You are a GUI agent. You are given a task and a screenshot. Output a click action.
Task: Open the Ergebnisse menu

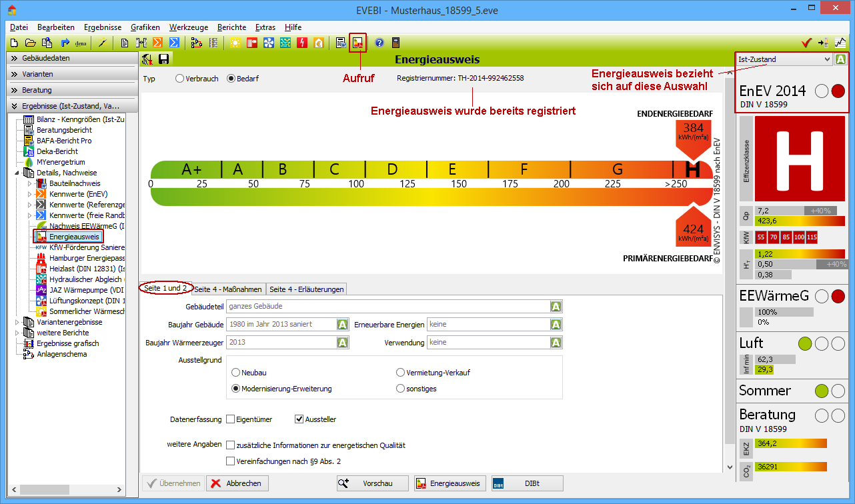103,27
